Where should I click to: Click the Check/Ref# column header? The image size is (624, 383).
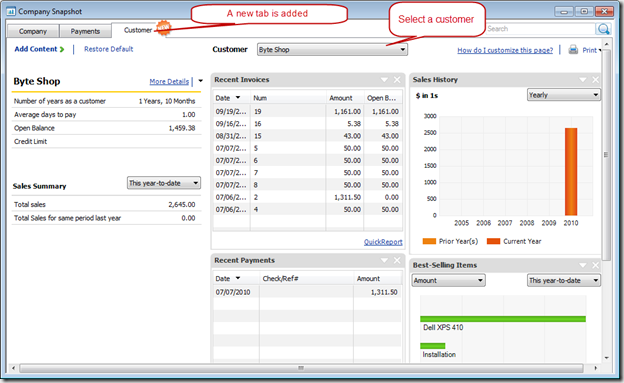click(306, 279)
